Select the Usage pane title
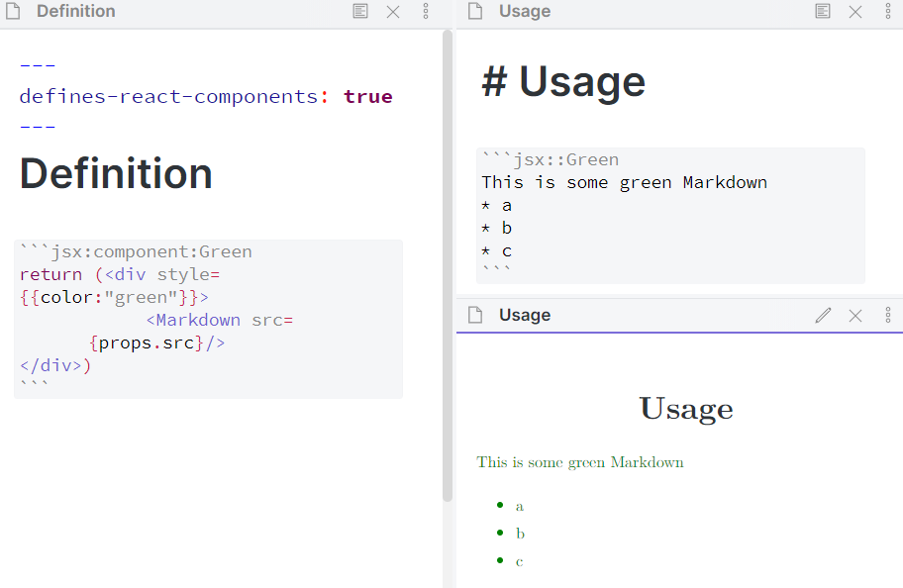903x588 pixels. [x=523, y=12]
